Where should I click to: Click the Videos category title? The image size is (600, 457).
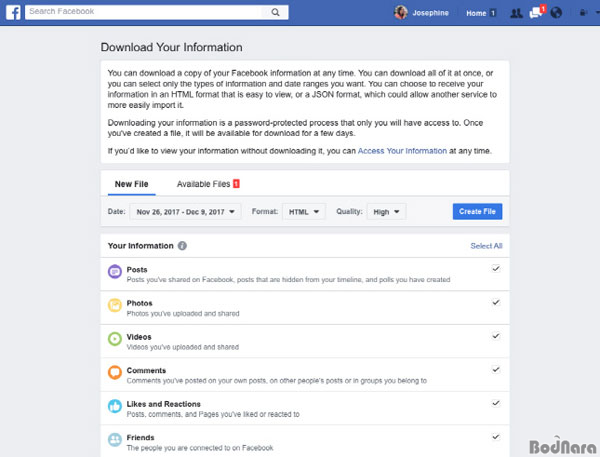click(x=139, y=337)
